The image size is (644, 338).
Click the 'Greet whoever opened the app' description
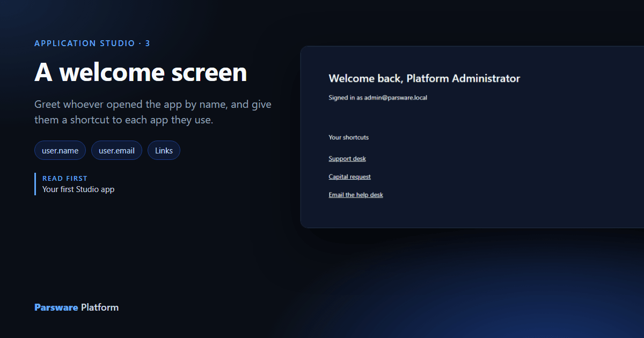click(153, 112)
